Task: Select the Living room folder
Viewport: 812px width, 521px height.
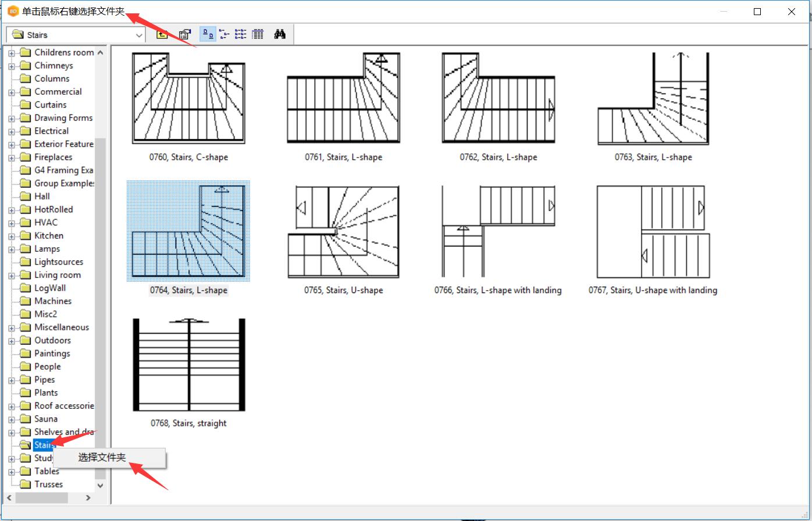Action: [x=58, y=274]
